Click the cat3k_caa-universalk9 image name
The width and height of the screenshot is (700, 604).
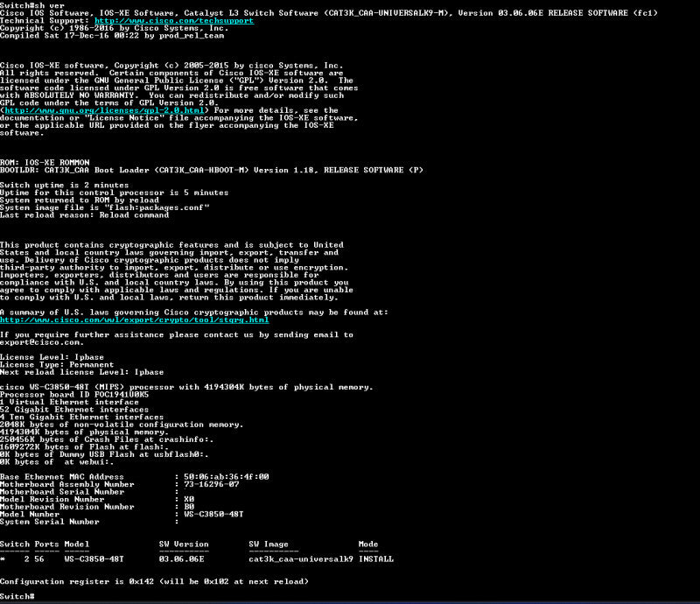301,559
